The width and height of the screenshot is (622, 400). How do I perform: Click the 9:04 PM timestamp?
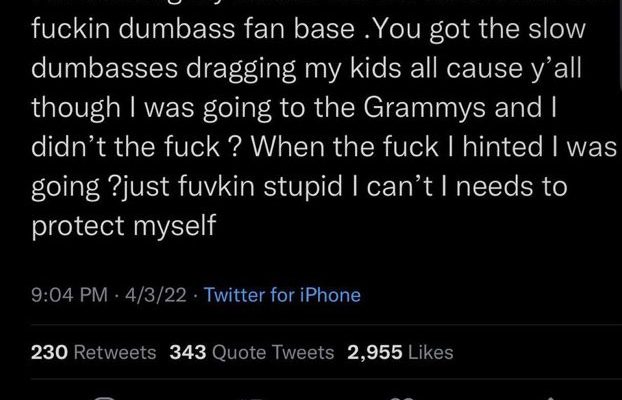pyautogui.click(x=68, y=295)
